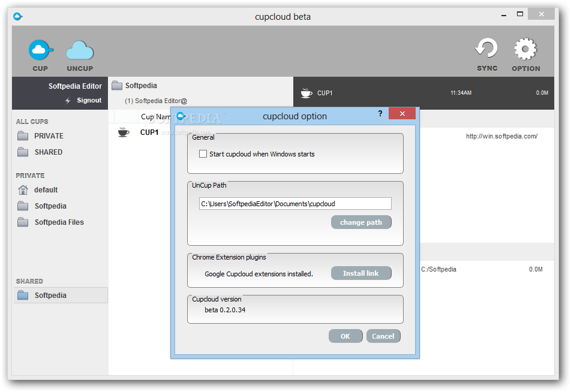Minimize the cupcloud beta window
The height and width of the screenshot is (392, 571).
pos(504,15)
